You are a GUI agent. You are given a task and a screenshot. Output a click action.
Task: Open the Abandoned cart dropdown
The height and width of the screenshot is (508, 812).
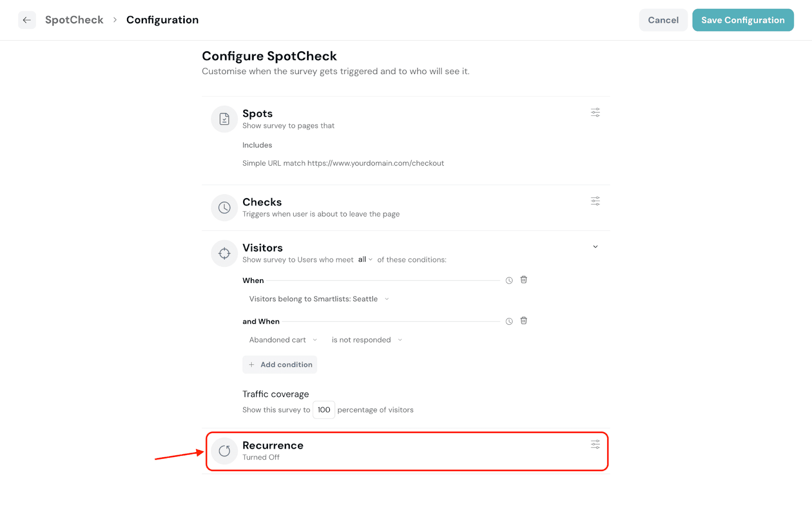[x=283, y=340]
